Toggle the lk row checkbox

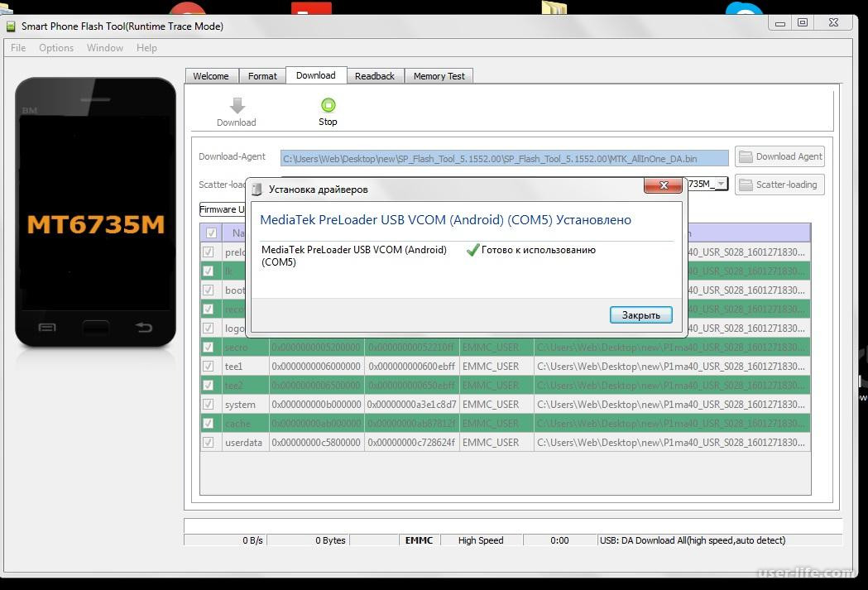209,271
